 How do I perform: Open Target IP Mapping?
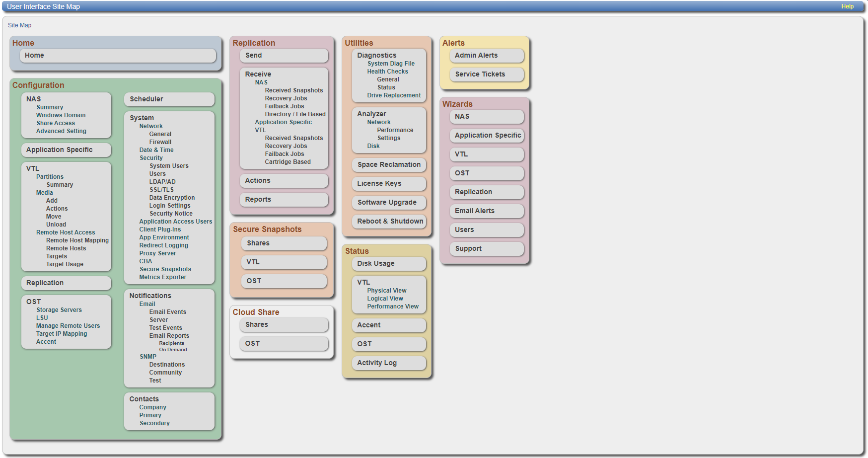click(62, 334)
